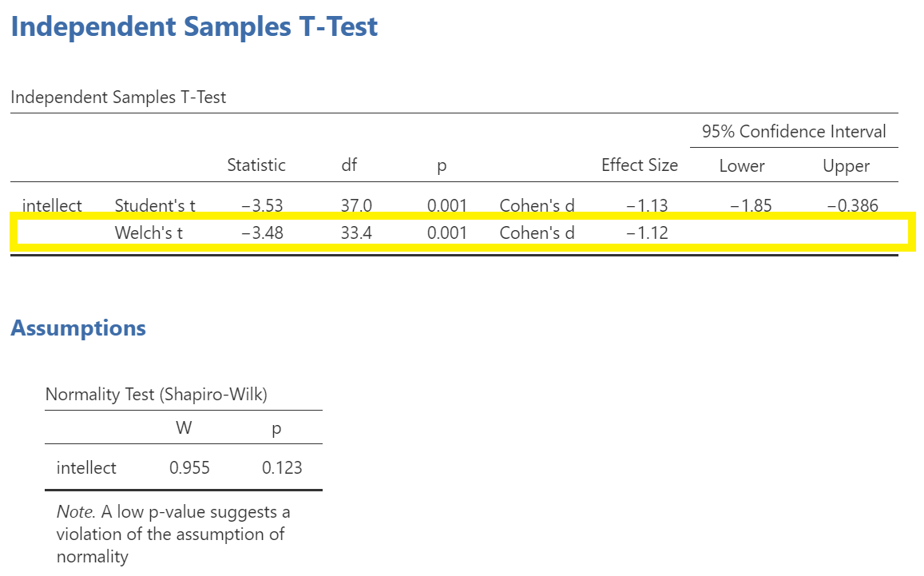This screenshot has height=576, width=924.
Task: Click the df column header
Action: 349,165
